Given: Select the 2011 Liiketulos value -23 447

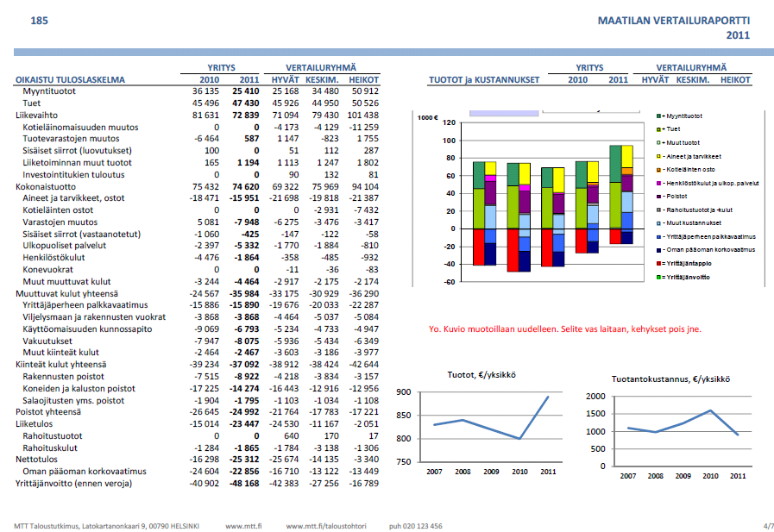Looking at the screenshot, I should (244, 424).
